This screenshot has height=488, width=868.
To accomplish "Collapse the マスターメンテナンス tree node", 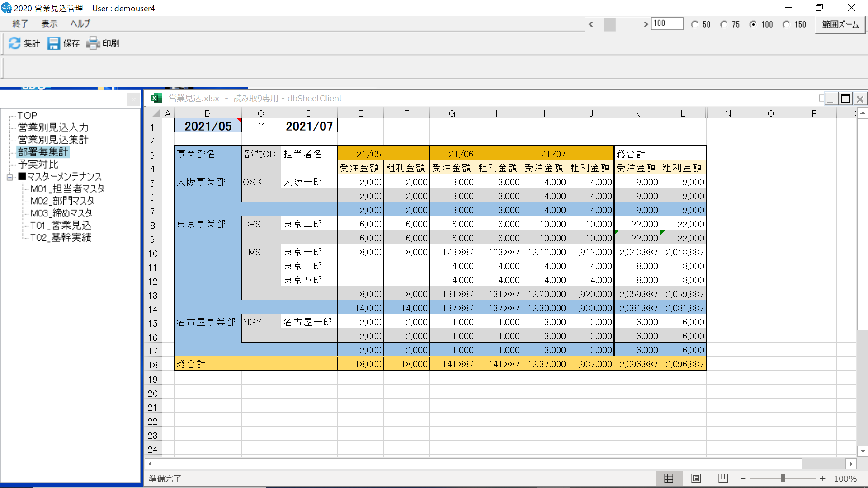I will point(10,177).
